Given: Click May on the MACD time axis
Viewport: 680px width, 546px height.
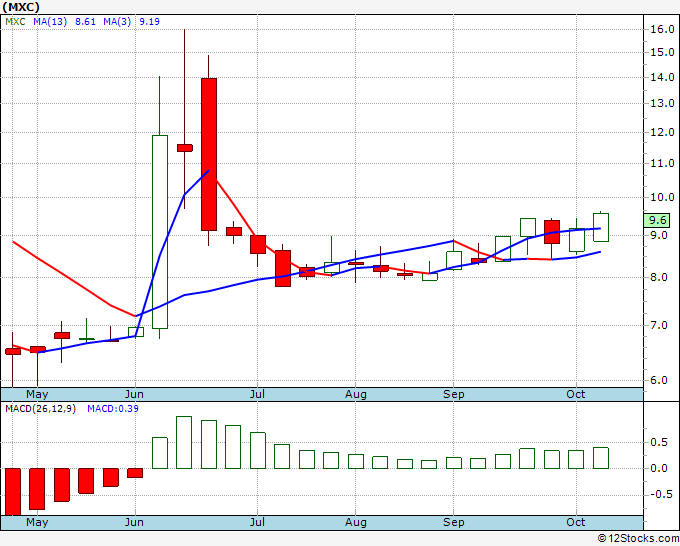Looking at the screenshot, I should click(x=37, y=522).
